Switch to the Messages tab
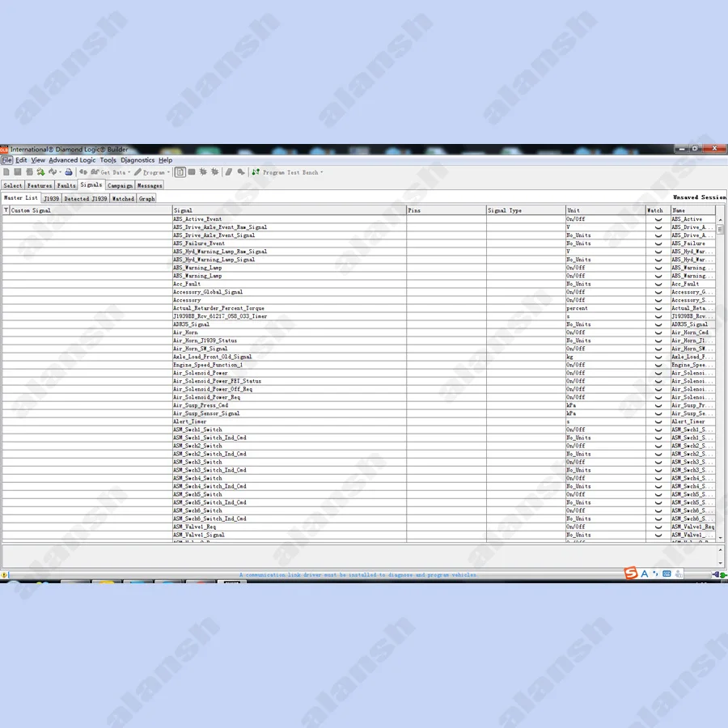Image resolution: width=728 pixels, height=728 pixels. tap(150, 185)
